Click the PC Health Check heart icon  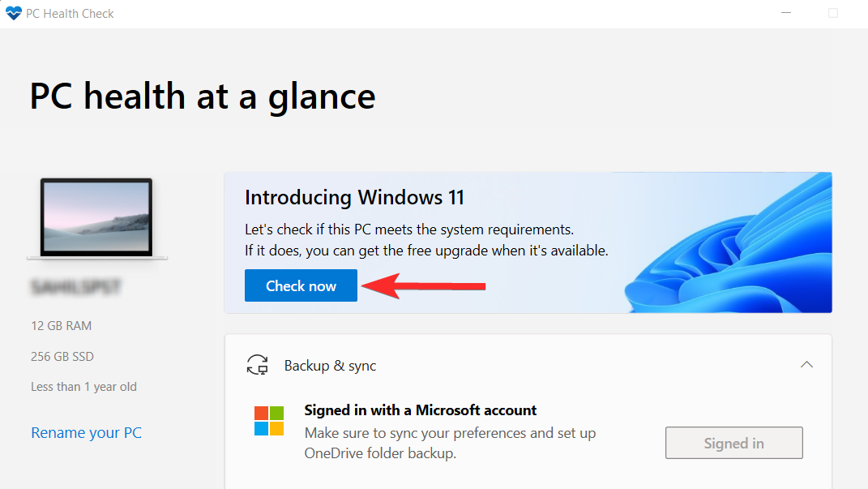tap(14, 13)
